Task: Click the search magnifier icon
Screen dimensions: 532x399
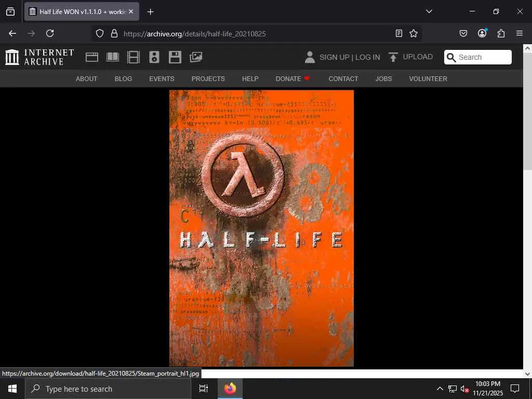Action: coord(451,57)
